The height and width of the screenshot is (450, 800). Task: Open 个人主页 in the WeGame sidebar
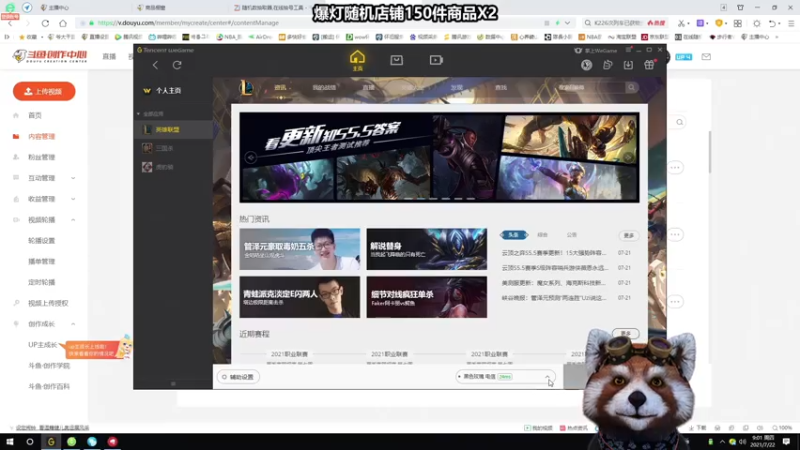click(168, 90)
